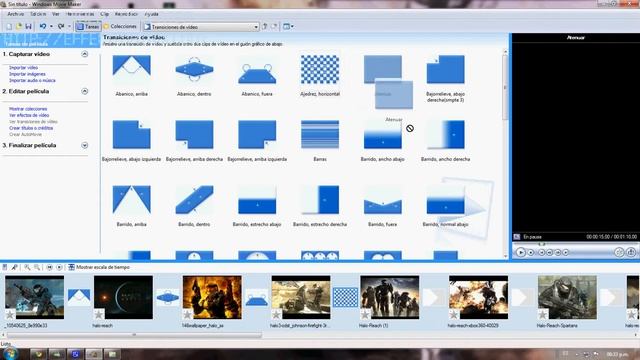
Task: Click the Ver efectos de vídeo link
Action: point(29,116)
